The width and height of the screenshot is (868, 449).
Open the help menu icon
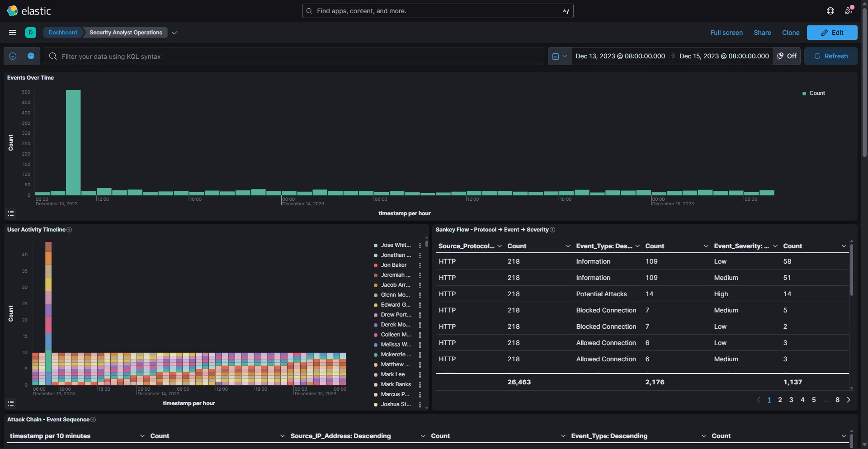tap(830, 11)
